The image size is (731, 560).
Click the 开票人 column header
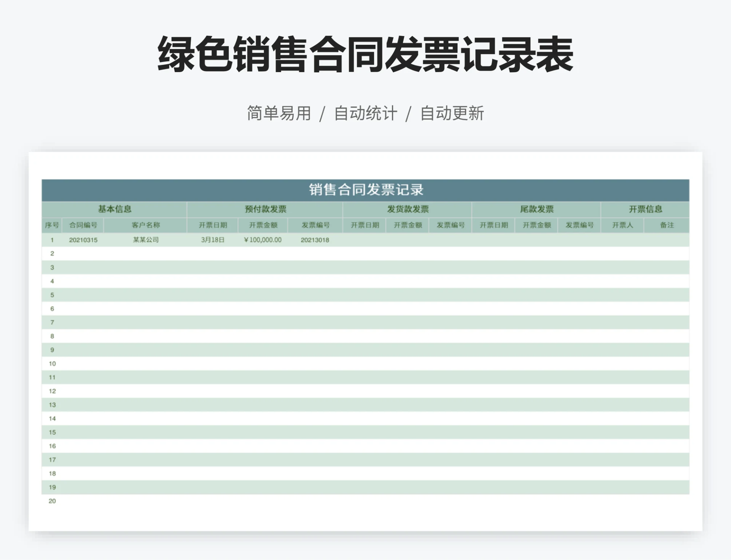[622, 225]
